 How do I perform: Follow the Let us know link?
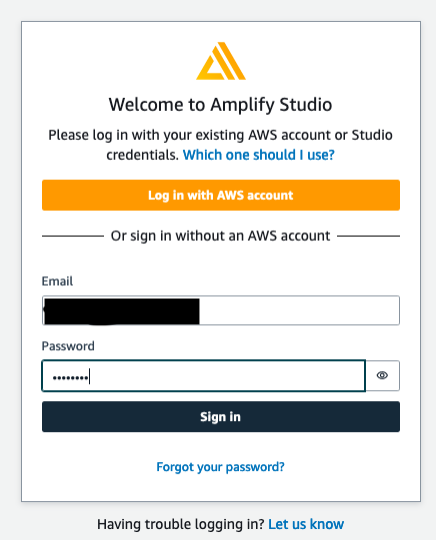306,524
